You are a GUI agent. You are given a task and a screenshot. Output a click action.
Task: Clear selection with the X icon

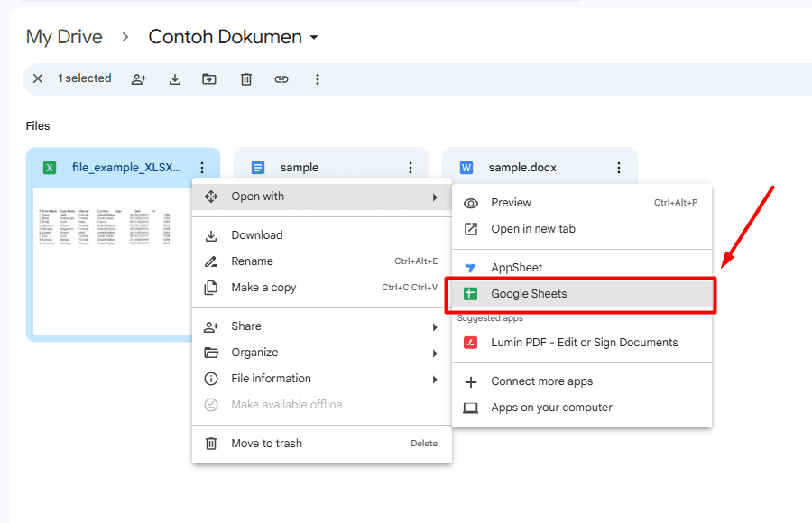tap(38, 78)
